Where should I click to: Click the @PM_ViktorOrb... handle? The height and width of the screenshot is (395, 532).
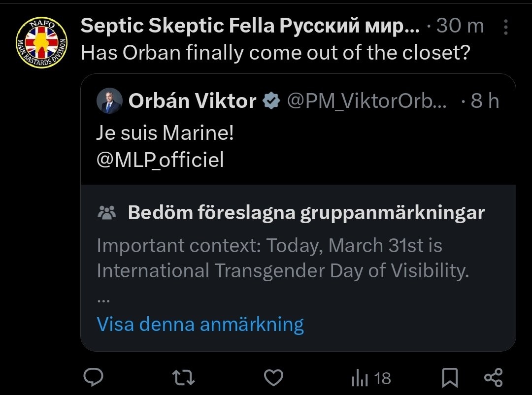point(367,101)
